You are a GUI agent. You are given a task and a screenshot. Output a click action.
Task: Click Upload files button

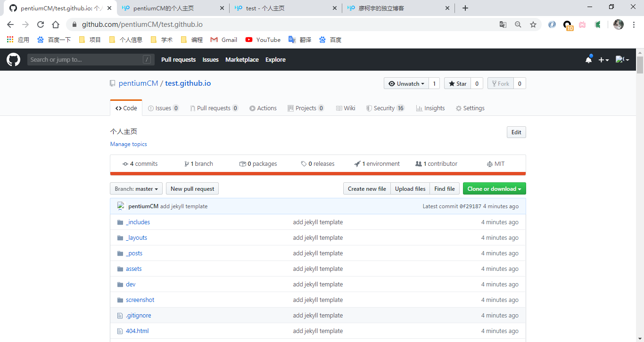click(x=410, y=188)
